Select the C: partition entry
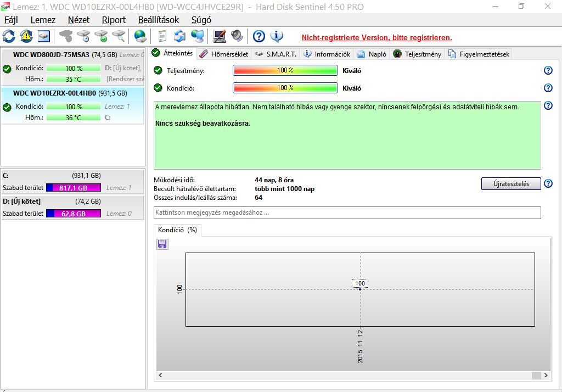The width and height of the screenshot is (562, 392). click(x=73, y=182)
